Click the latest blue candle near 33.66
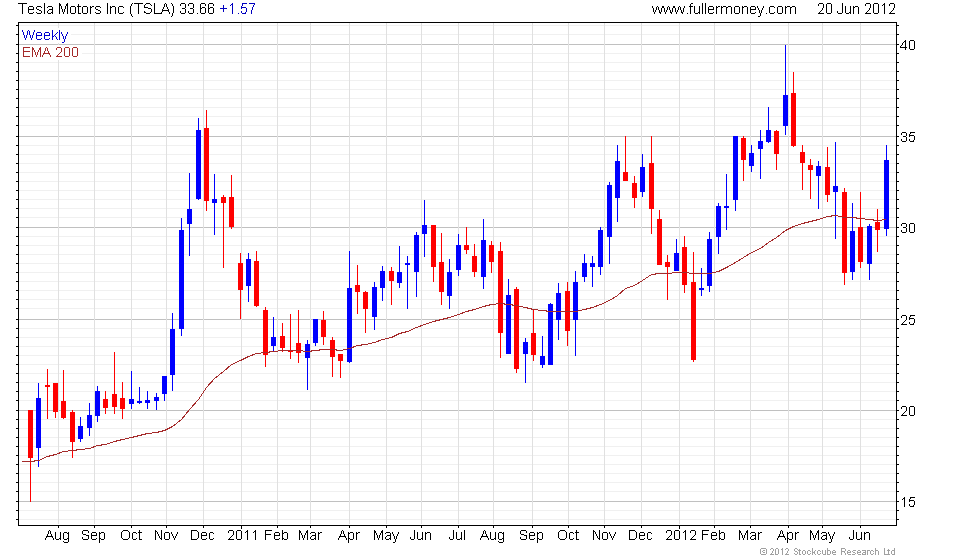This screenshot has height=560, width=980. (x=886, y=191)
